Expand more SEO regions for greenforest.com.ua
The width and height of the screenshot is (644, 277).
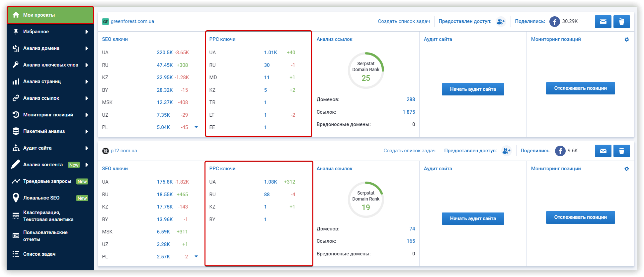point(196,127)
